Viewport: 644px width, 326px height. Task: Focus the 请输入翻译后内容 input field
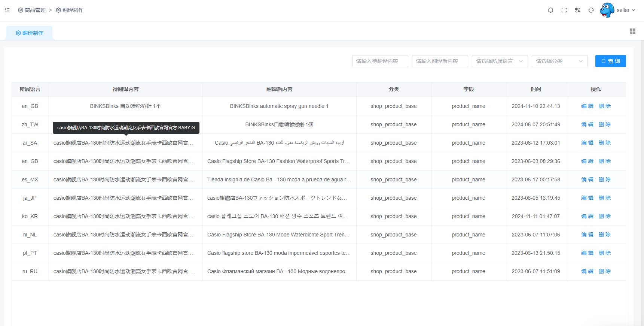(x=440, y=61)
